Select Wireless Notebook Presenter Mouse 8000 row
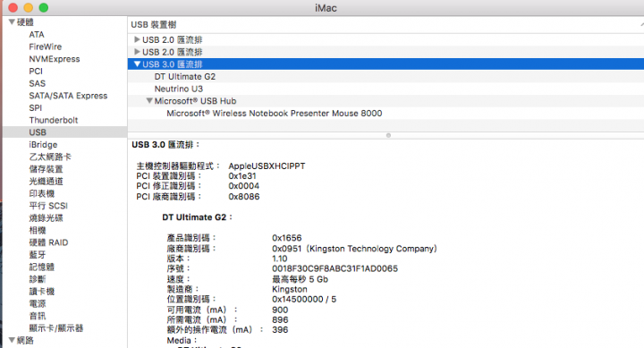The height and width of the screenshot is (348, 644). coord(386,114)
